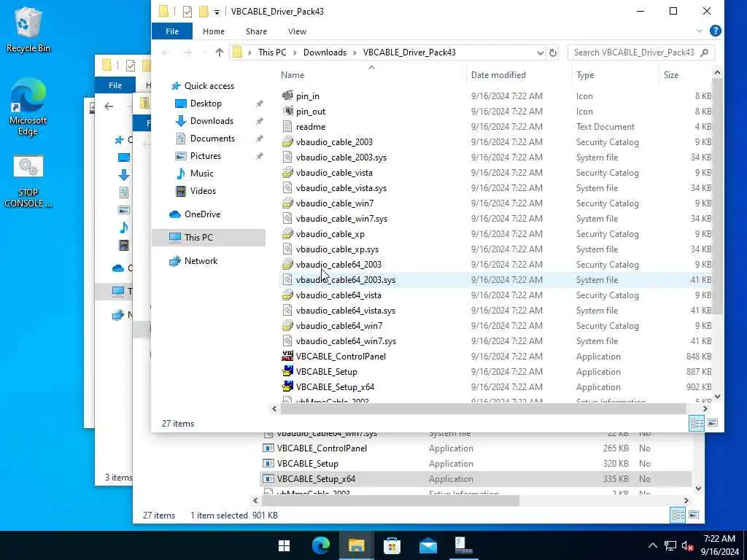
Task: Select the pin_out icon file
Action: 287,112
